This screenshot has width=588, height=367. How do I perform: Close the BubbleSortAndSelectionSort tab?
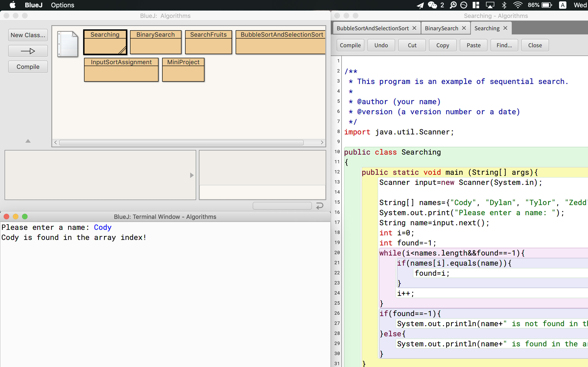click(415, 28)
